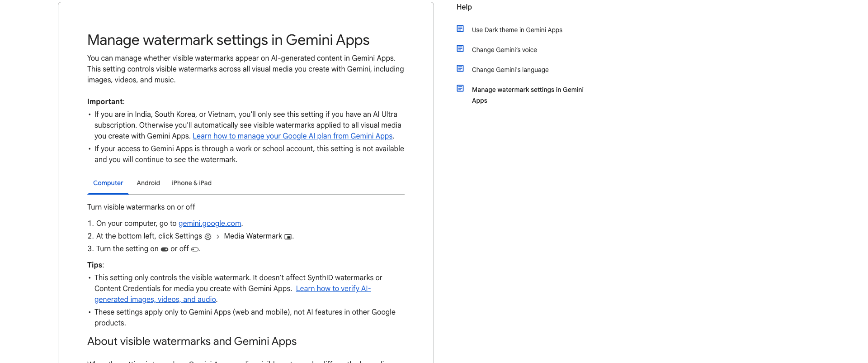Click the Help sidebar heading
This screenshot has width=868, height=363.
pos(464,7)
